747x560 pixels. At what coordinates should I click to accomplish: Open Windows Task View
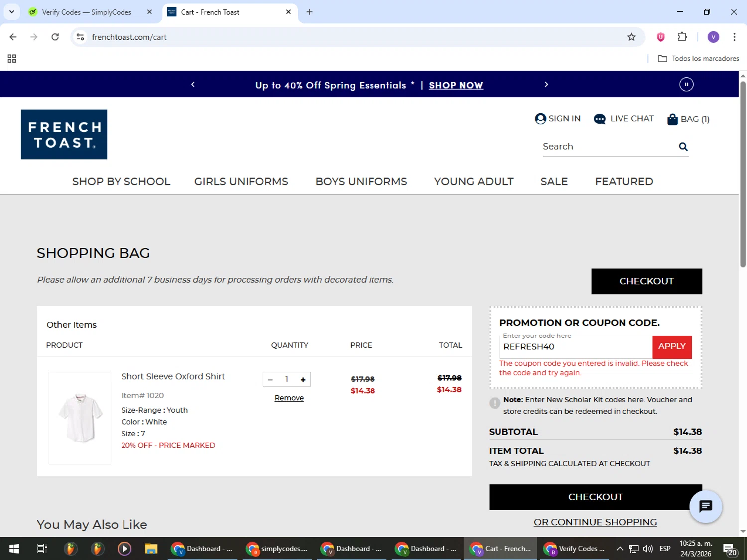[x=42, y=549]
